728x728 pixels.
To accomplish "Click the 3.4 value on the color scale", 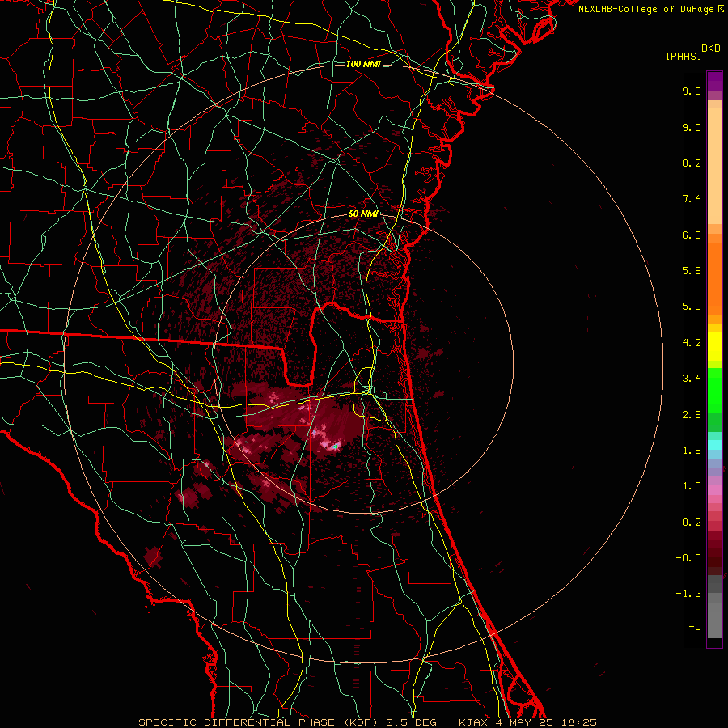I will (x=692, y=379).
